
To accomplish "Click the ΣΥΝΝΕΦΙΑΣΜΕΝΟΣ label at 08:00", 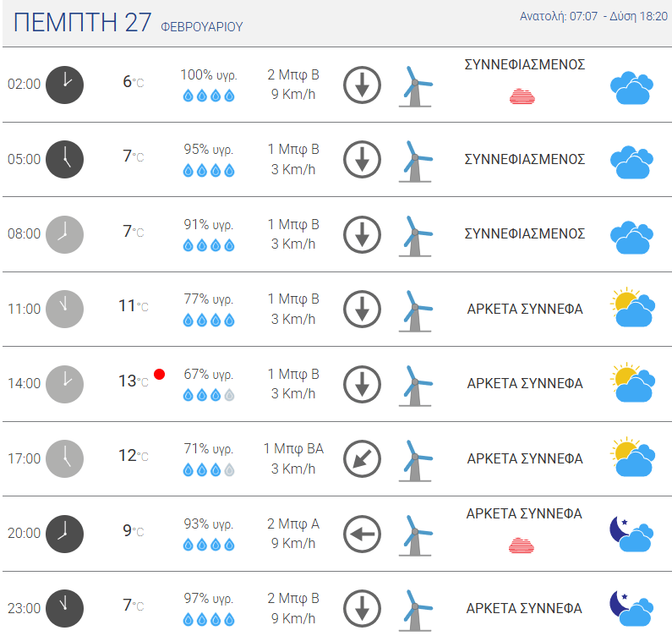I will click(525, 233).
